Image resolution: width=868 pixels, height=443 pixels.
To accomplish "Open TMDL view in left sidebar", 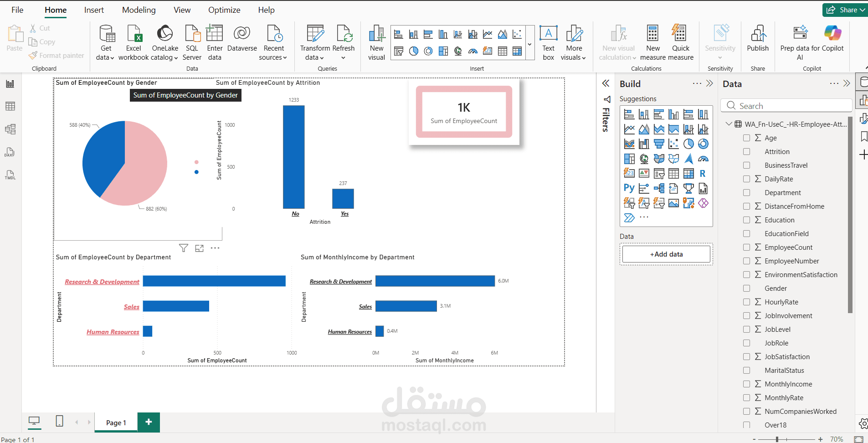I will point(10,175).
